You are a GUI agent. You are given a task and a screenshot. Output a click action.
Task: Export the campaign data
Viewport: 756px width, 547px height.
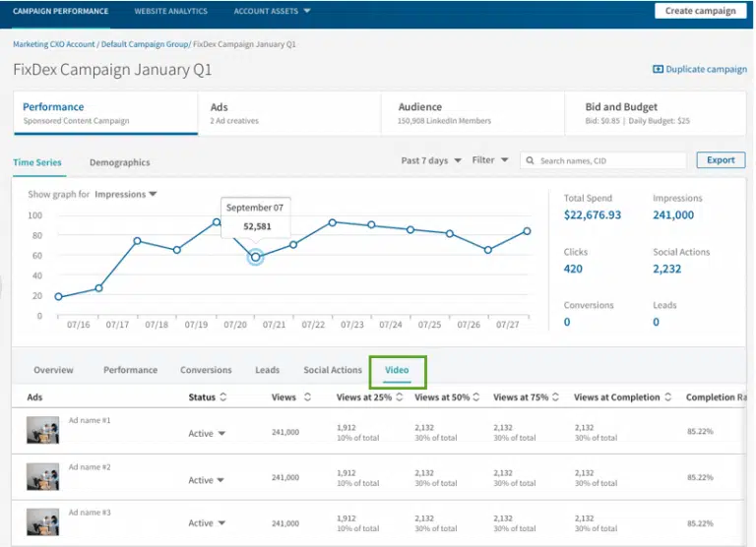tap(721, 160)
